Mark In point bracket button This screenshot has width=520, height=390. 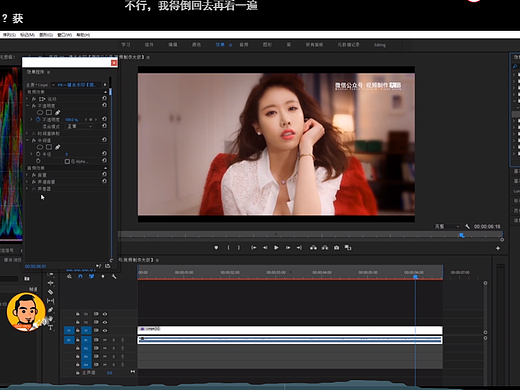(228, 248)
